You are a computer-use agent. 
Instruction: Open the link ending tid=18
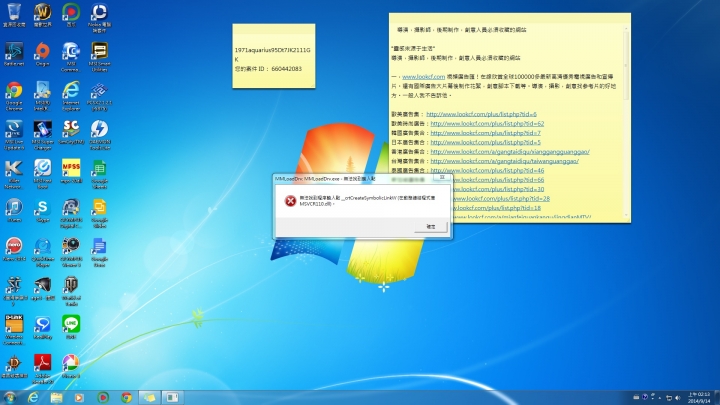tap(497, 208)
